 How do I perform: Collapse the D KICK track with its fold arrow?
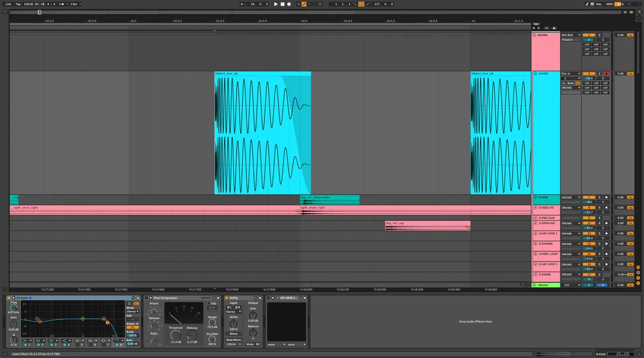(535, 73)
